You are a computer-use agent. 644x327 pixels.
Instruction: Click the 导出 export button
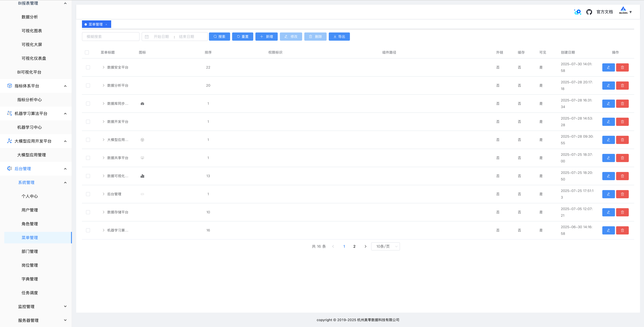pos(339,37)
